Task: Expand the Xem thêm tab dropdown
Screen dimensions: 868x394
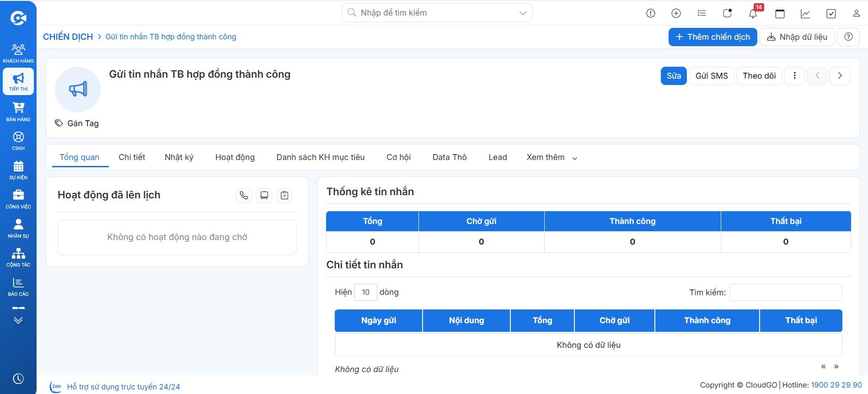Action: tap(552, 157)
